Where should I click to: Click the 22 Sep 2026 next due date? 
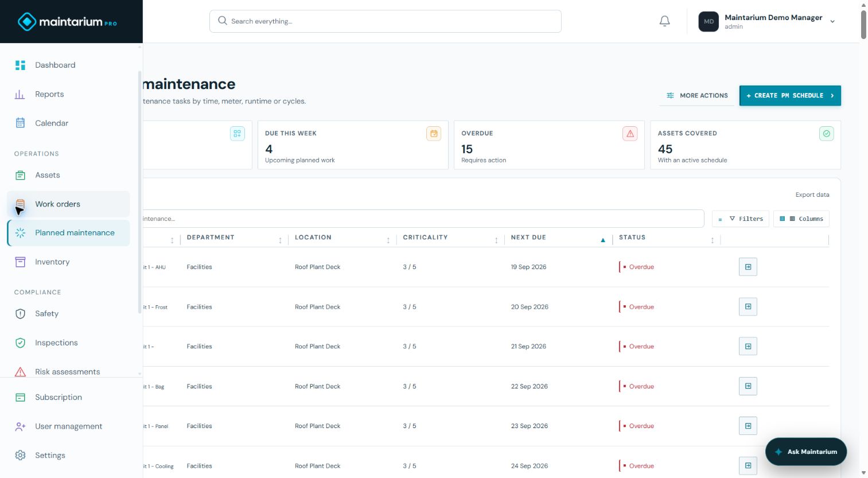pyautogui.click(x=530, y=386)
